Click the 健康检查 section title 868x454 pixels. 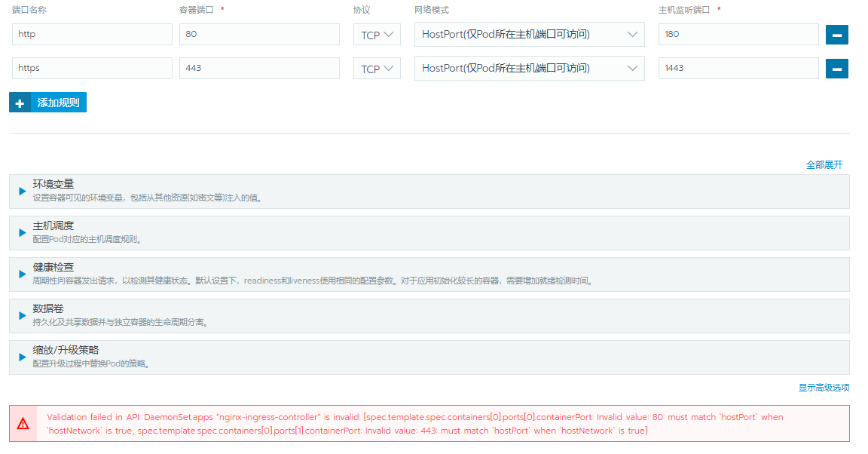(x=53, y=267)
